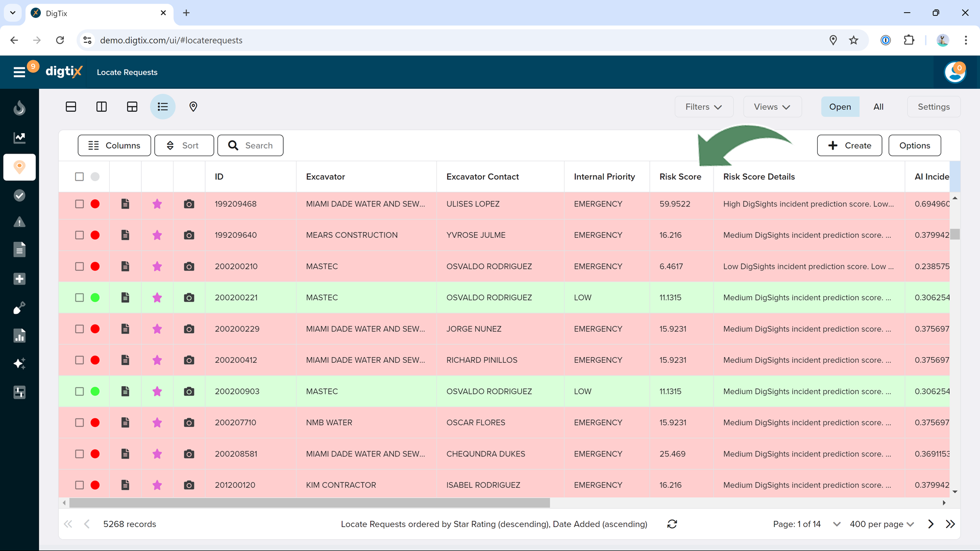
Task: Open document icon for ticket 199209640
Action: point(125,235)
